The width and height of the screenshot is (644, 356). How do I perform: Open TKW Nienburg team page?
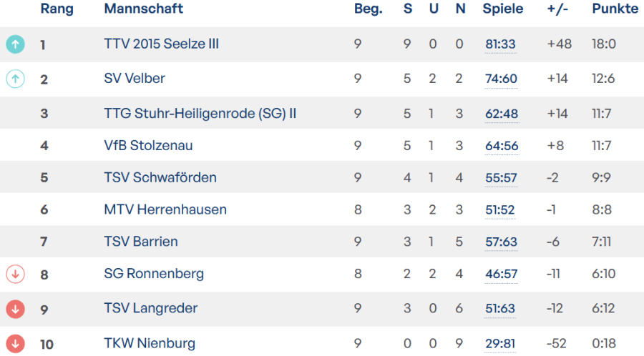pyautogui.click(x=150, y=343)
